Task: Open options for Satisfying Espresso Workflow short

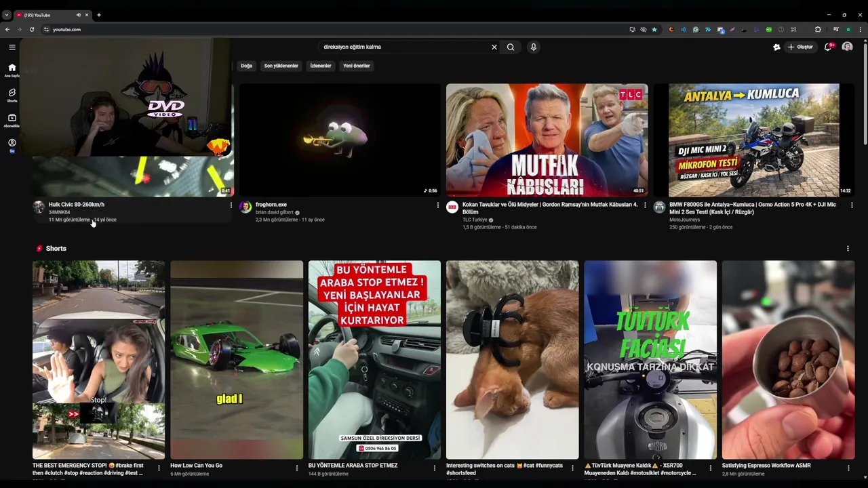Action: point(848,468)
